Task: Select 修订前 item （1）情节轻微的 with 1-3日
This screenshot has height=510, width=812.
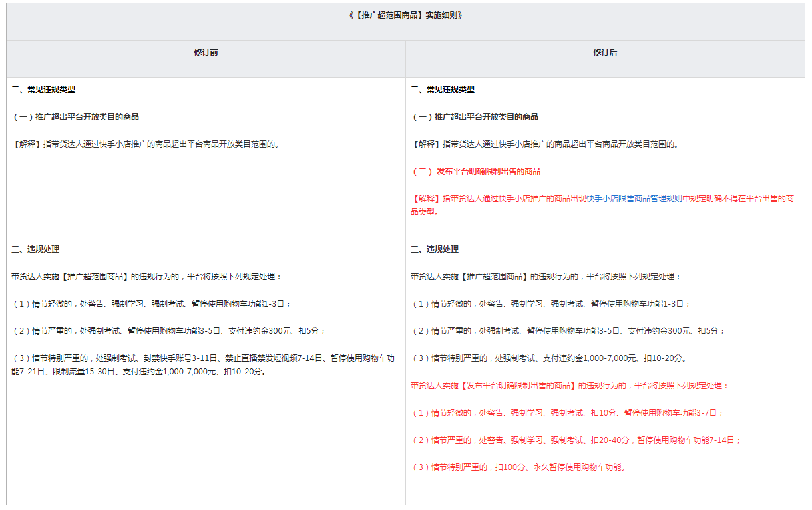Action: pyautogui.click(x=151, y=304)
